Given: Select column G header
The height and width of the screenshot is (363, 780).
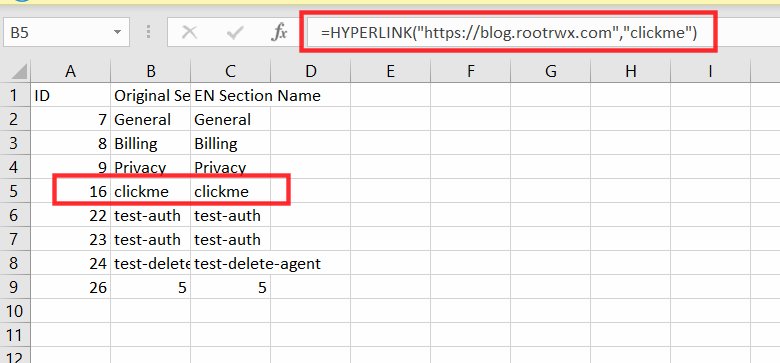Looking at the screenshot, I should (551, 72).
